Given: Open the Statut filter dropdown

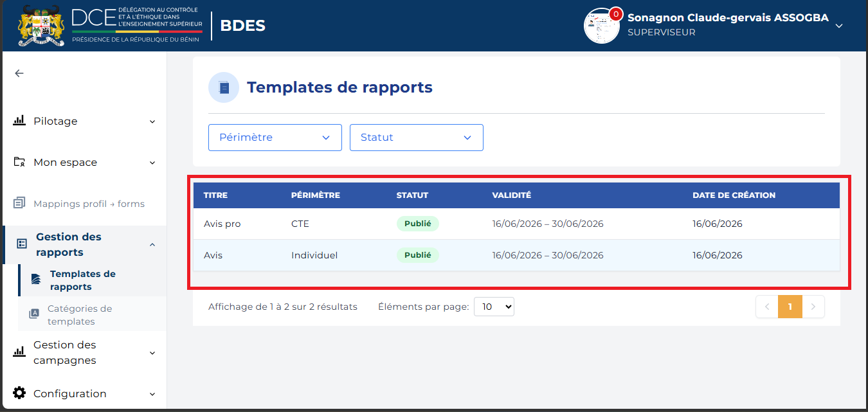Looking at the screenshot, I should pyautogui.click(x=417, y=138).
